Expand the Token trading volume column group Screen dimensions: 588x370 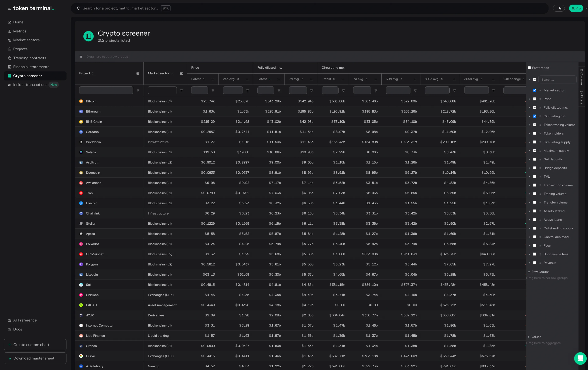(x=529, y=125)
